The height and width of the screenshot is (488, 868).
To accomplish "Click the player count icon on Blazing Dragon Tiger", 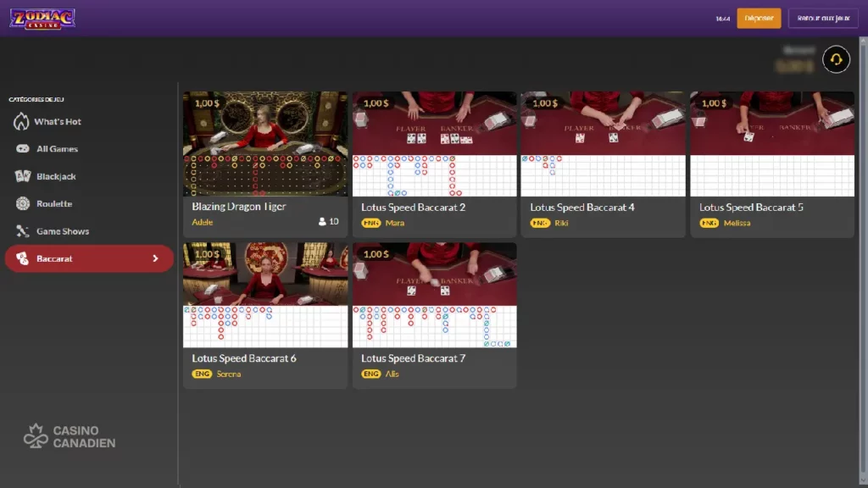I will 322,222.
